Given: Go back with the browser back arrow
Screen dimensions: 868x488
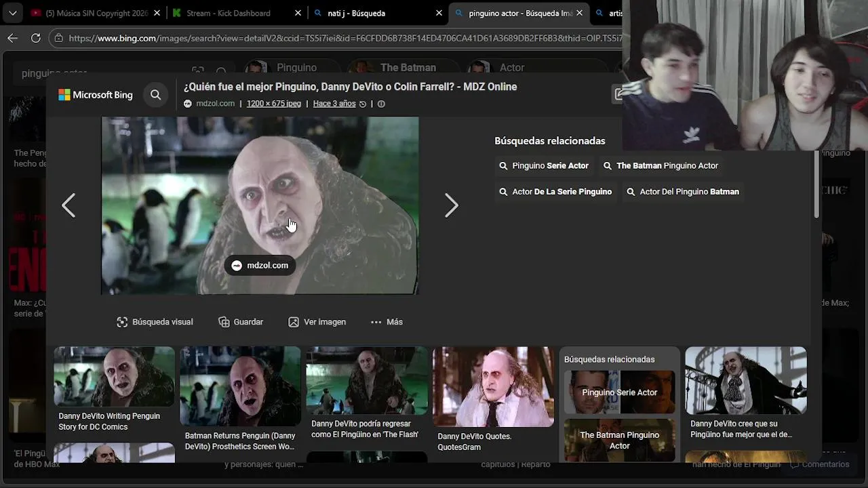Looking at the screenshot, I should pyautogui.click(x=12, y=38).
